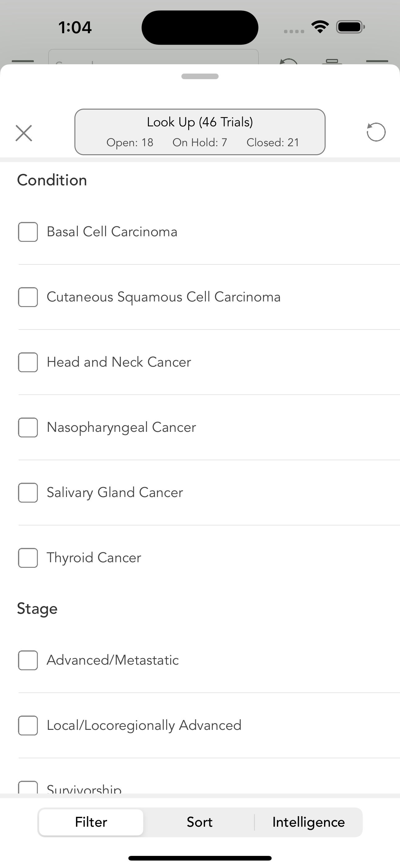
Task: Tap the home indicator bar at bottom
Action: [200, 858]
